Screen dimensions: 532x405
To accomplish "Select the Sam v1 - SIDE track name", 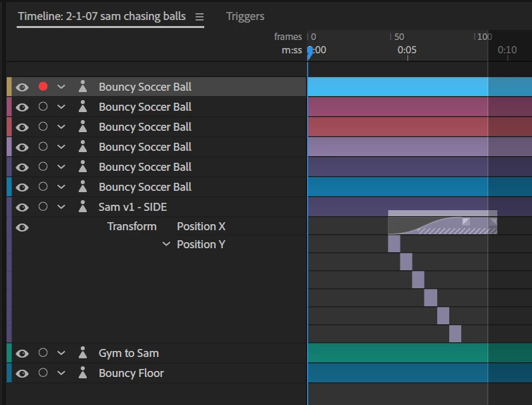I will tap(133, 207).
